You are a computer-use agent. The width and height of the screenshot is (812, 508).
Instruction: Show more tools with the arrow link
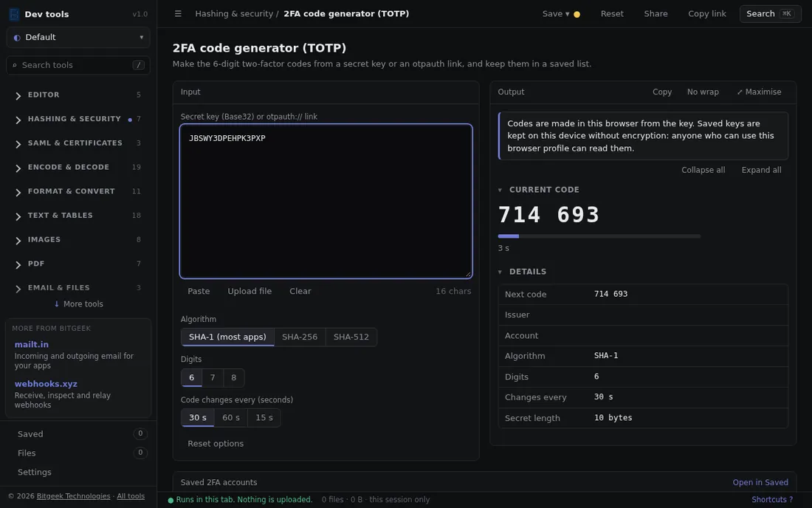click(x=79, y=304)
